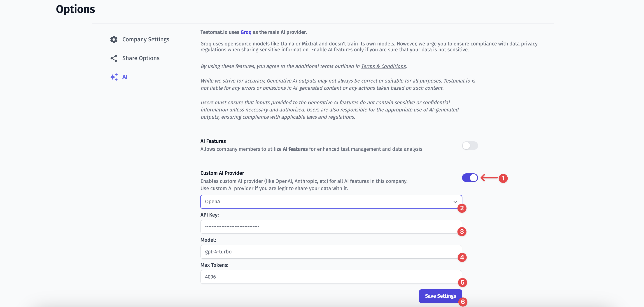Click the red step 1 marker
The width and height of the screenshot is (644, 307).
[503, 178]
